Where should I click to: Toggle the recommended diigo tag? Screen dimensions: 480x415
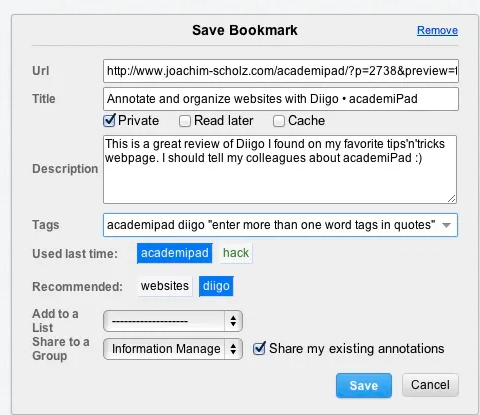click(x=216, y=286)
